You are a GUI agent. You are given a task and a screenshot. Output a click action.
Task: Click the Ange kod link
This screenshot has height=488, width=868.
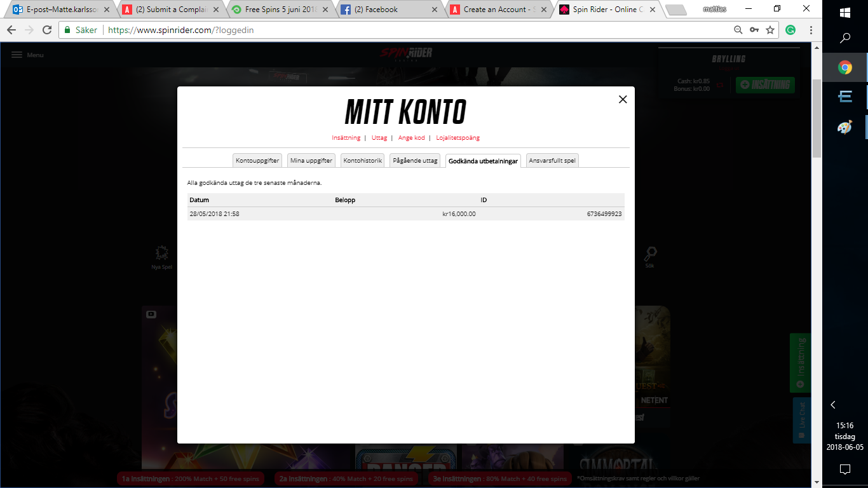[411, 138]
